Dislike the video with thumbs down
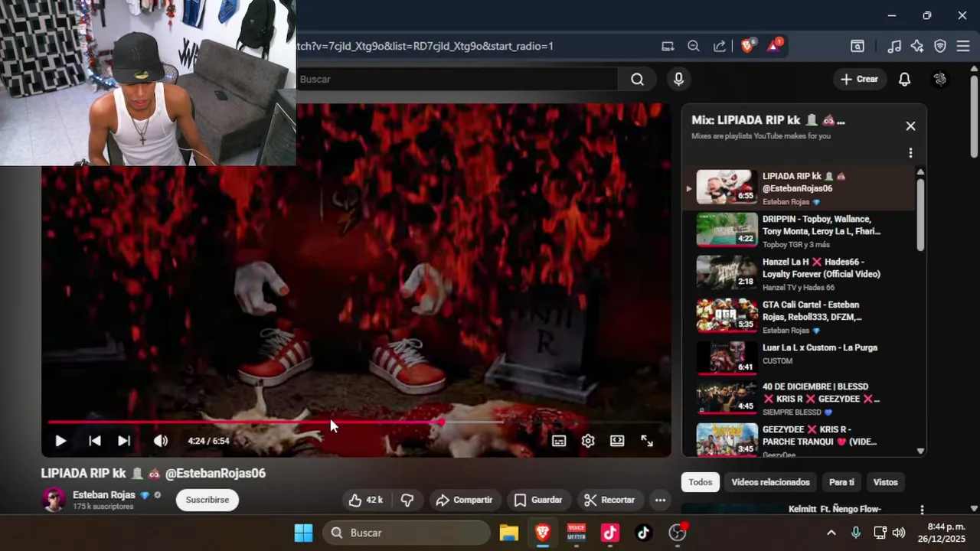 tap(407, 500)
